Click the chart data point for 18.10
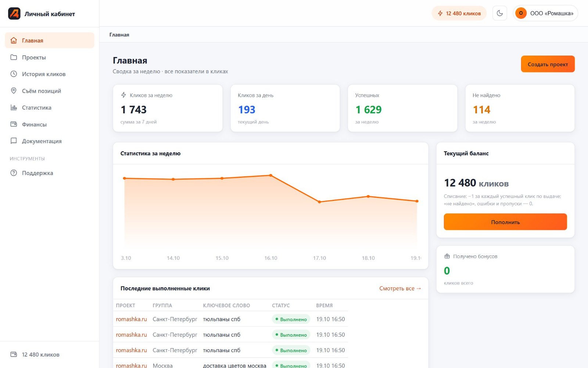The image size is (588, 368). pyautogui.click(x=368, y=197)
